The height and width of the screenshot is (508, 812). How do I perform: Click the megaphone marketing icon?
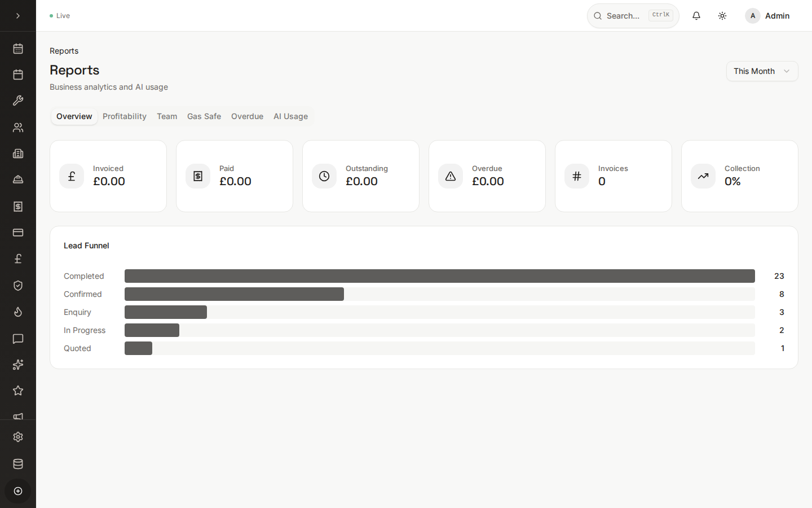[17, 417]
